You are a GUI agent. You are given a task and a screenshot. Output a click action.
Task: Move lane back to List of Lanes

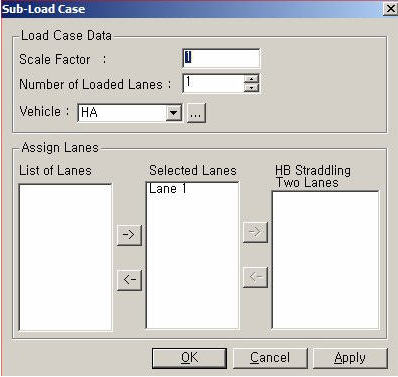click(x=129, y=279)
